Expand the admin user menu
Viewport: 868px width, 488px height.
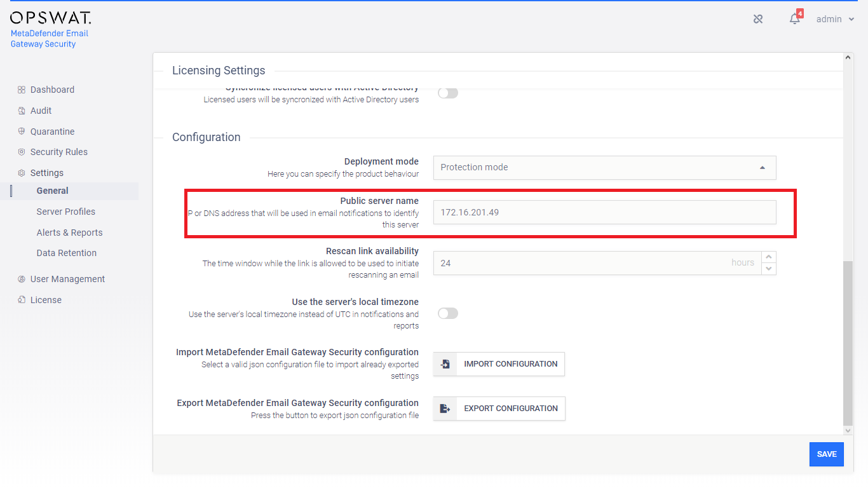(x=835, y=19)
